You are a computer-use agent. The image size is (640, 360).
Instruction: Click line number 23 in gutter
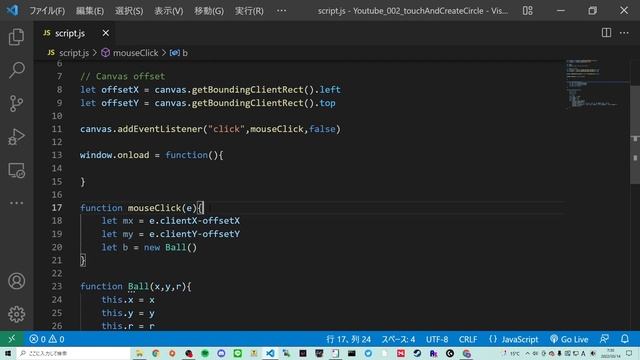[x=57, y=286]
